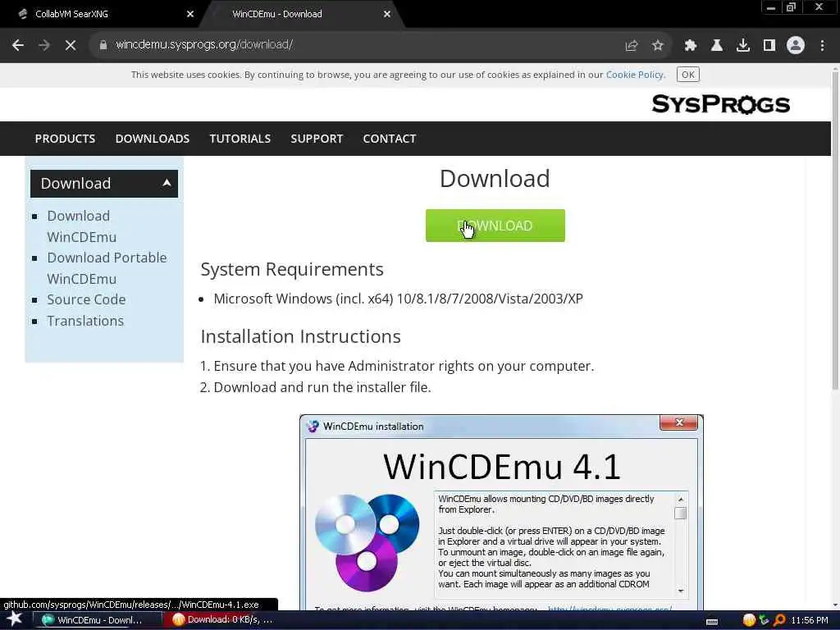840x630 pixels.
Task: Click the Chrome Labs flask icon
Action: [716, 46]
